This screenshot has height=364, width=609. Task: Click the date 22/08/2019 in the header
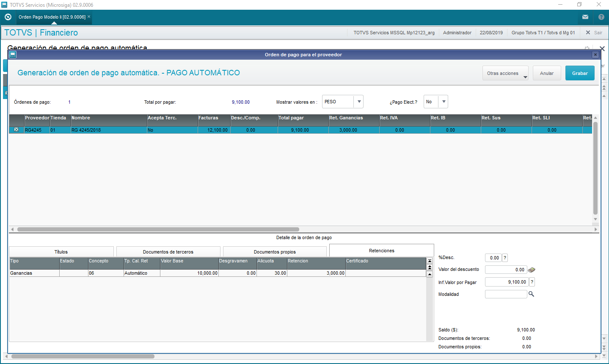point(491,33)
